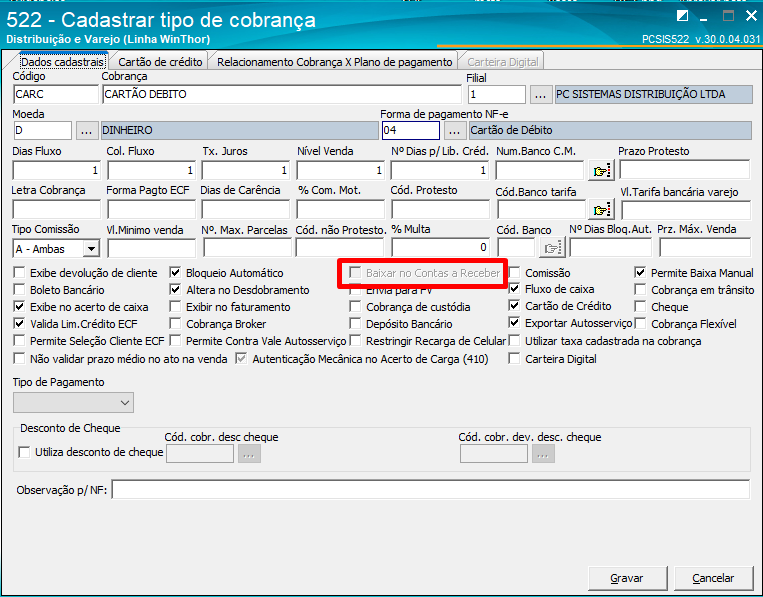Click the Prz. Máx. Venda field

point(705,248)
